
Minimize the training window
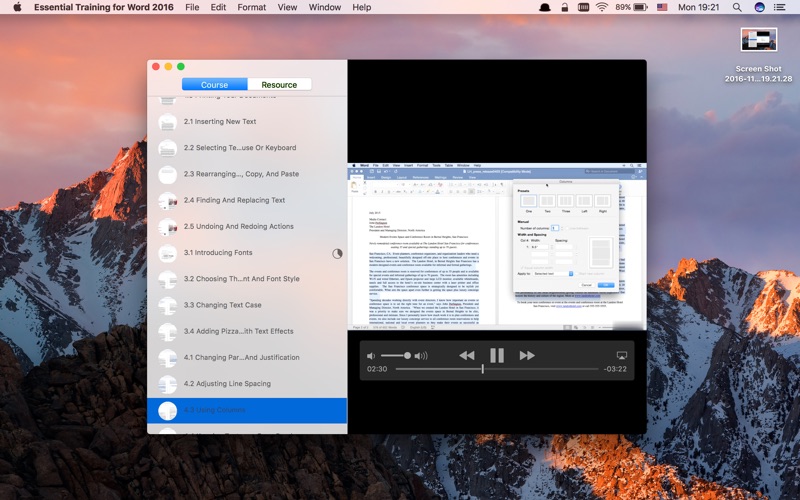click(168, 66)
